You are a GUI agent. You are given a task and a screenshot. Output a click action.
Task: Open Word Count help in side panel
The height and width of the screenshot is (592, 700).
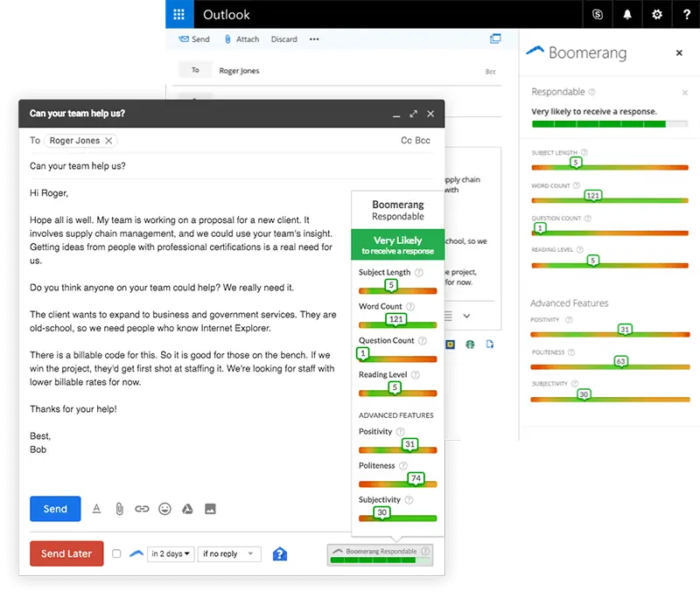(577, 185)
